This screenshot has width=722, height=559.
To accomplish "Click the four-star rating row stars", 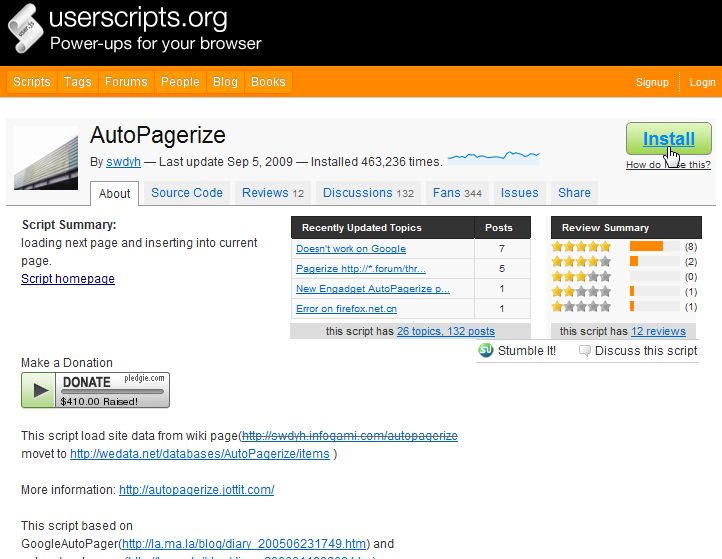I will coord(581,262).
